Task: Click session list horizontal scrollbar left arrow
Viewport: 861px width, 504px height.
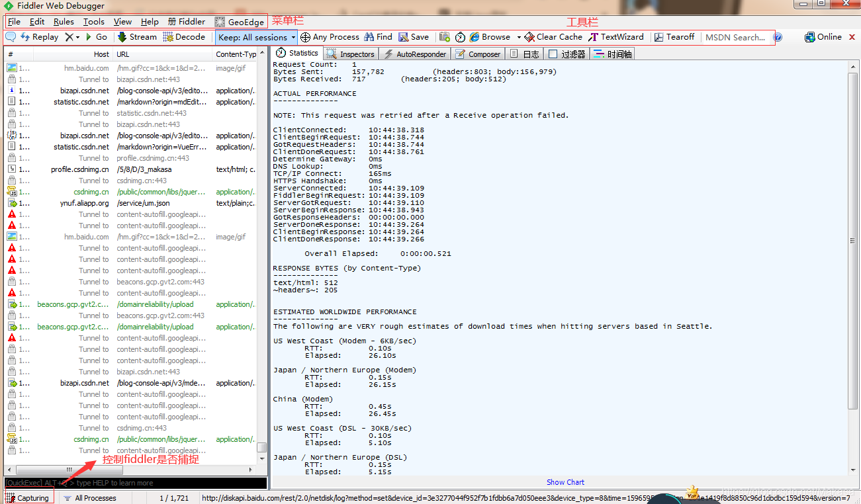Action: coord(10,469)
